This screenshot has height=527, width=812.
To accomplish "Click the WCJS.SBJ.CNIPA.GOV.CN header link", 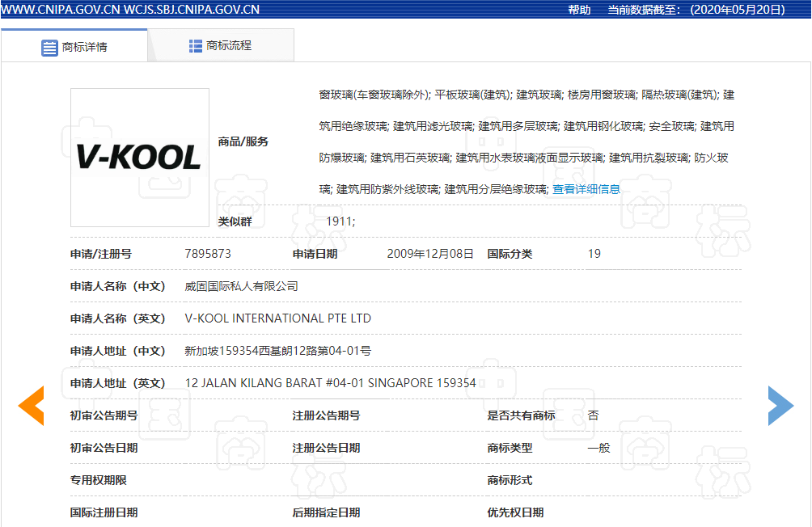I will pyautogui.click(x=192, y=10).
